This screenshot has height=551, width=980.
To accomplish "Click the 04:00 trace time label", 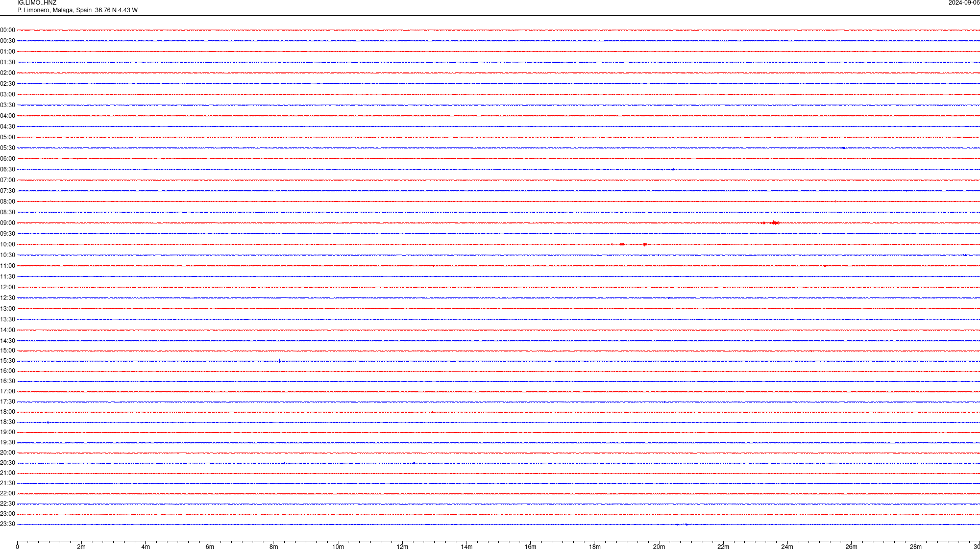I will click(8, 116).
